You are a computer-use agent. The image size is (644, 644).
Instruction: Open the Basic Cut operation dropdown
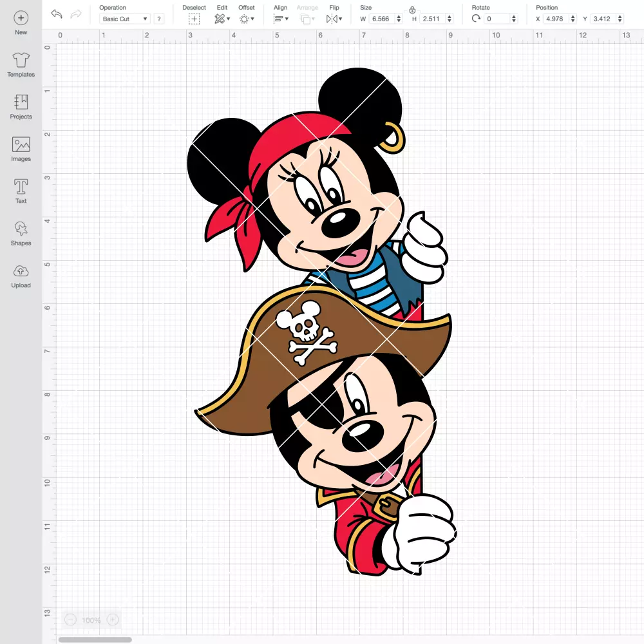[125, 19]
